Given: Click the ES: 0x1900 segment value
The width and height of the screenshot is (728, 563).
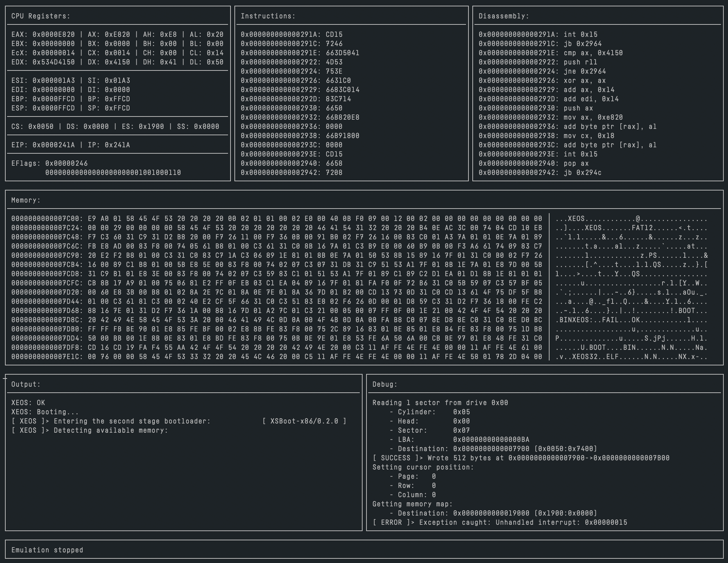Looking at the screenshot, I should pos(143,127).
